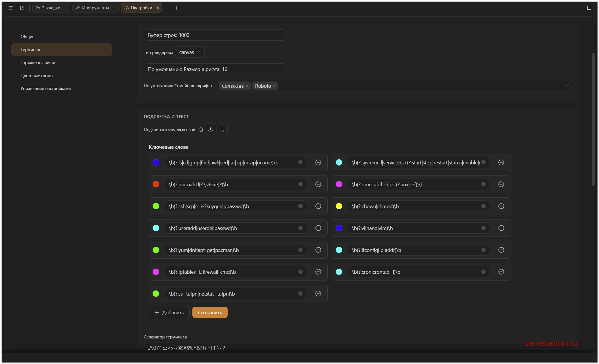
Task: Delete the vi|nano|vim keyword row
Action: pos(501,228)
